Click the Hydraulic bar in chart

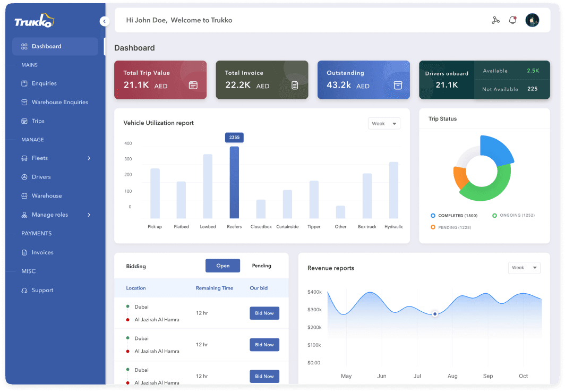(393, 190)
